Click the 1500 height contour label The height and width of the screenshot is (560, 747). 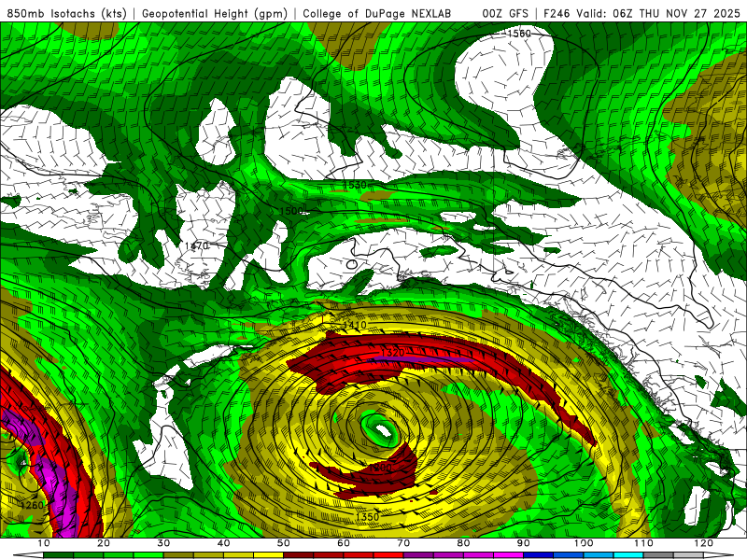coord(291,211)
